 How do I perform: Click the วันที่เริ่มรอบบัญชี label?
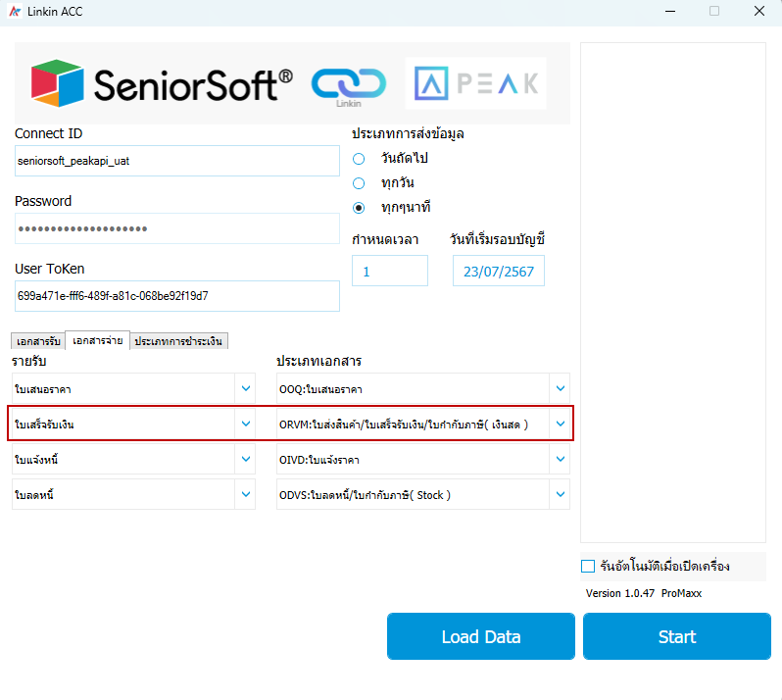click(497, 239)
